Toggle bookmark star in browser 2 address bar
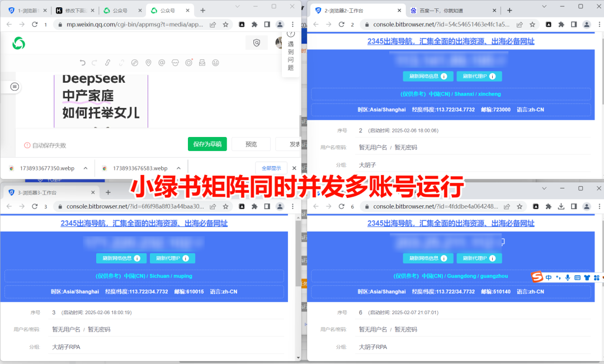The image size is (604, 364). point(532,24)
